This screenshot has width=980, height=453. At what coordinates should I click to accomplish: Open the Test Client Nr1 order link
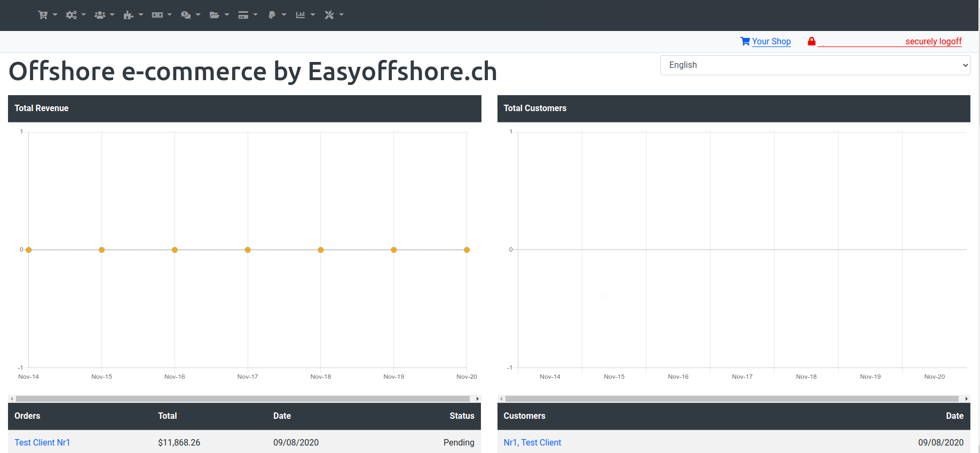pos(42,442)
